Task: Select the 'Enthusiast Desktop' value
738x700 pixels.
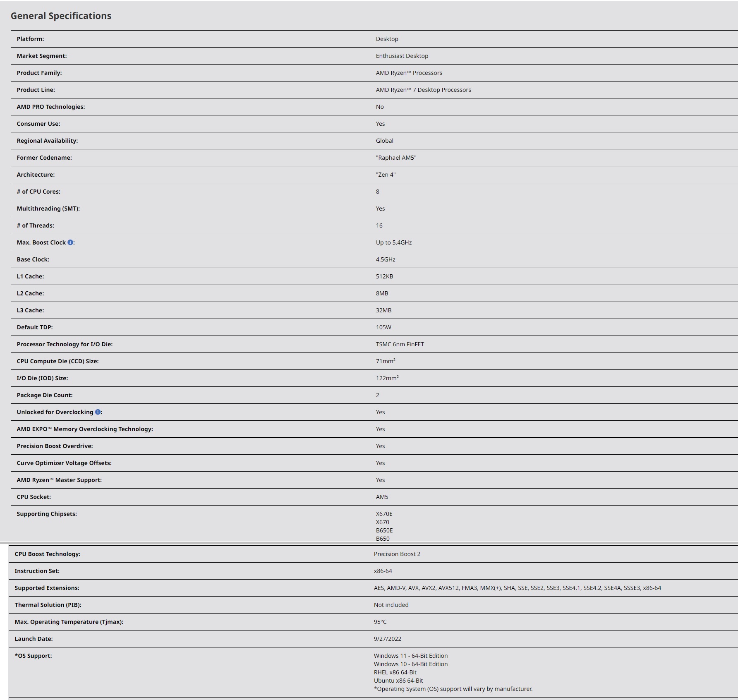Action: click(402, 56)
